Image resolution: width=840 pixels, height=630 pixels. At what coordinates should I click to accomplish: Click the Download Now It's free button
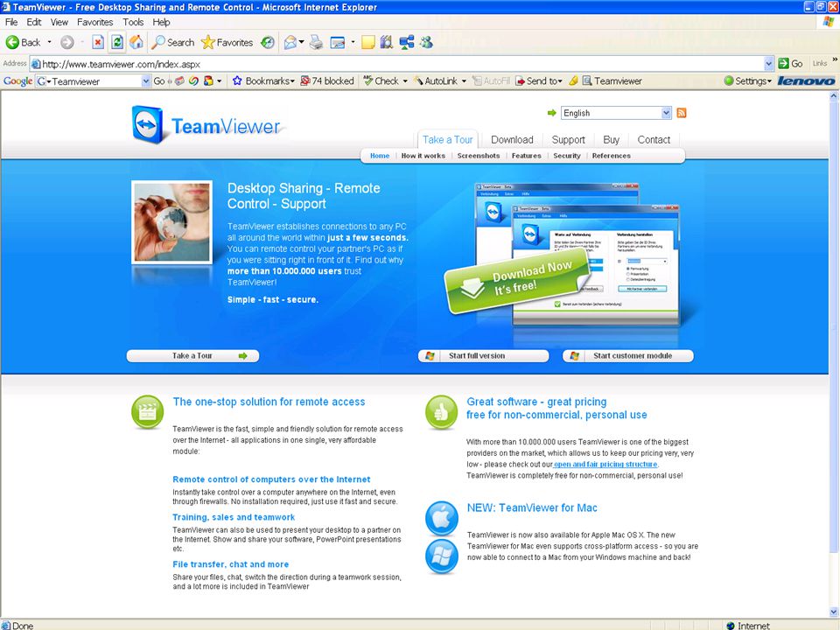click(x=516, y=281)
